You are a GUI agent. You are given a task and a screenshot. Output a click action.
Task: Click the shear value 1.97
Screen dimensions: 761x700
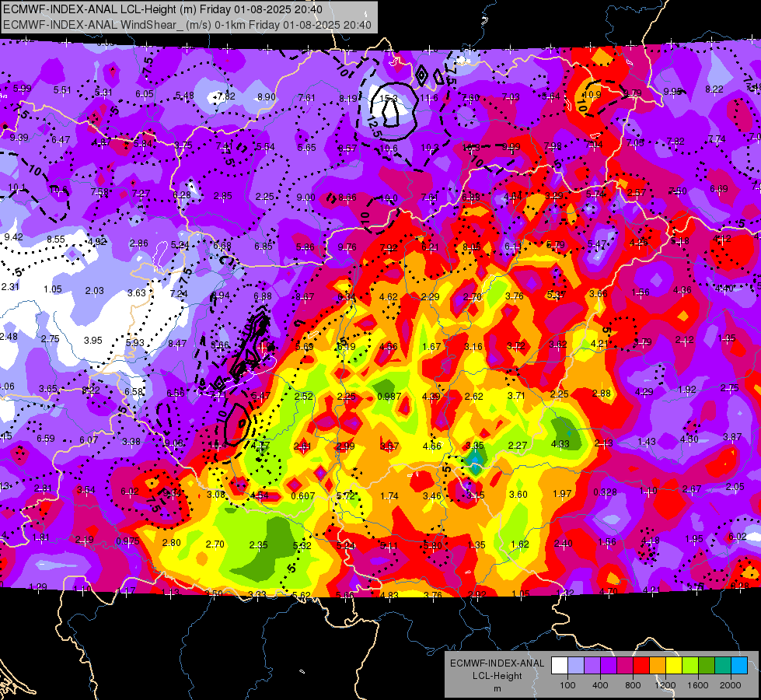pyautogui.click(x=562, y=494)
